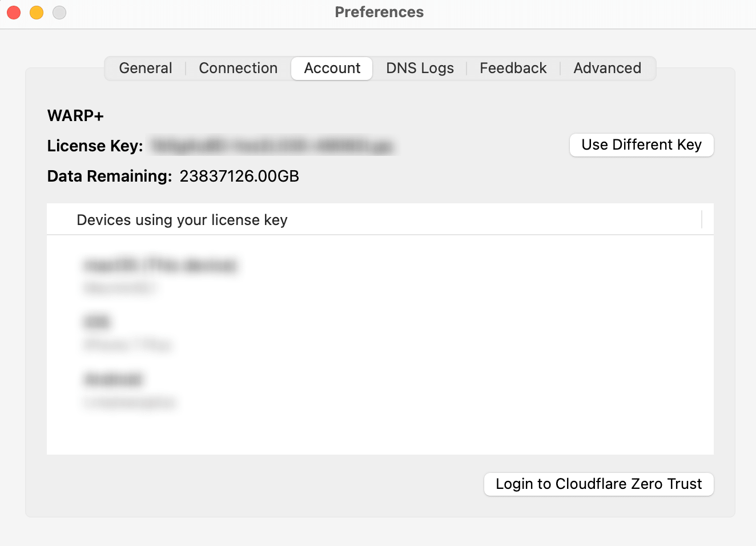Open the Connection tab
756x546 pixels.
pos(238,69)
